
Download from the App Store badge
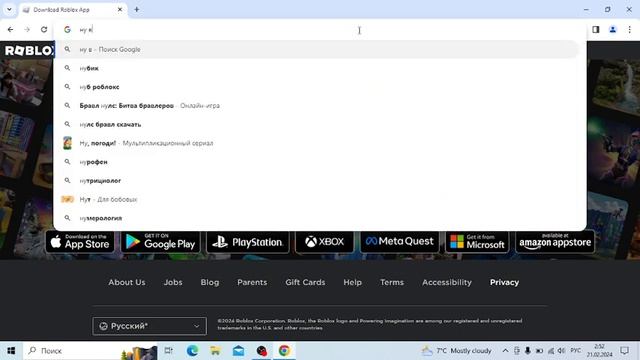[80, 242]
